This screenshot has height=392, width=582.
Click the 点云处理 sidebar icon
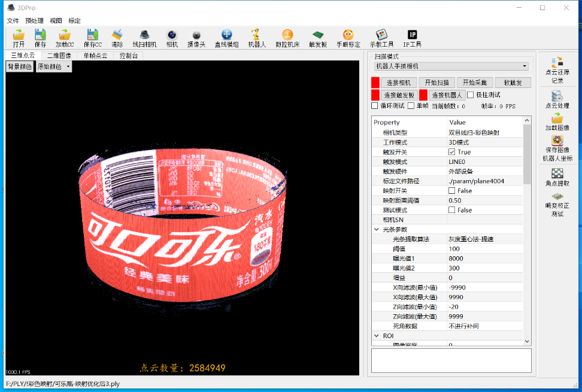click(x=557, y=99)
